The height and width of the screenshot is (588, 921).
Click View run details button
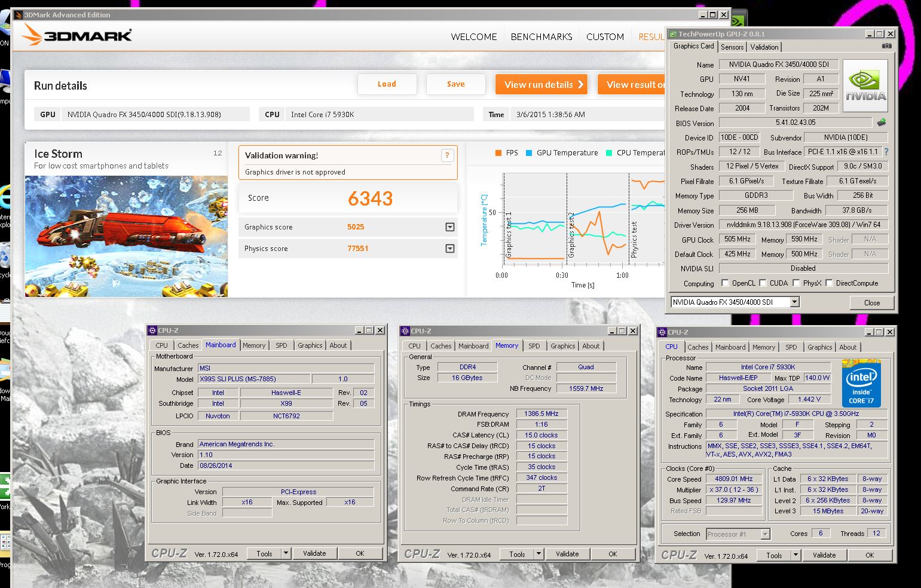(541, 84)
